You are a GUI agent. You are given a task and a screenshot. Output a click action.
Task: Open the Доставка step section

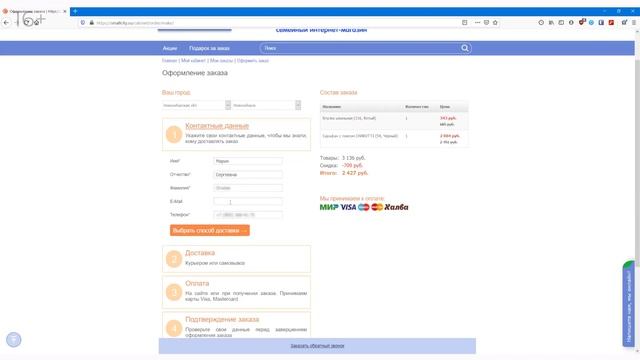tap(236, 259)
